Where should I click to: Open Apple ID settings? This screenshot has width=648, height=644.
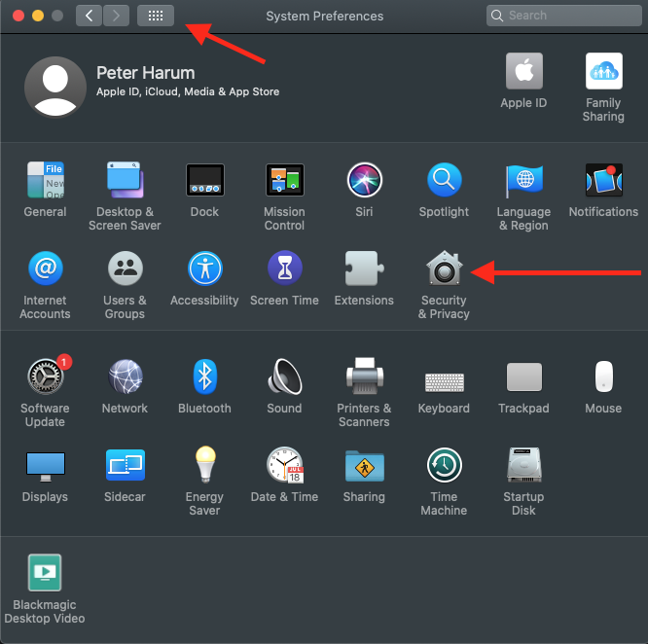(x=523, y=72)
